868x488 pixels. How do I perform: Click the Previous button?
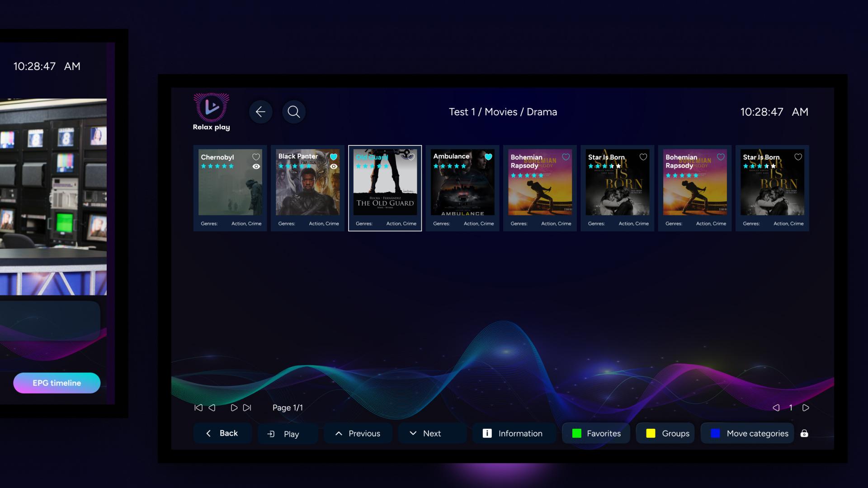coord(358,433)
